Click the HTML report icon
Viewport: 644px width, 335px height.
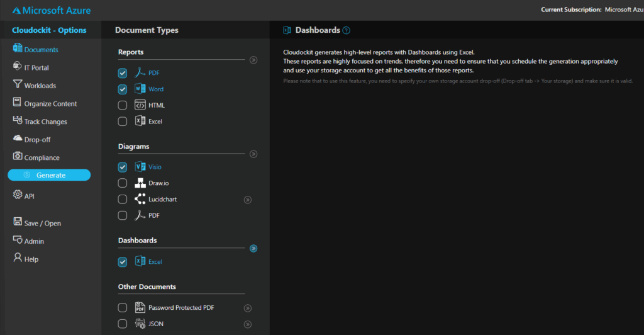click(x=140, y=105)
